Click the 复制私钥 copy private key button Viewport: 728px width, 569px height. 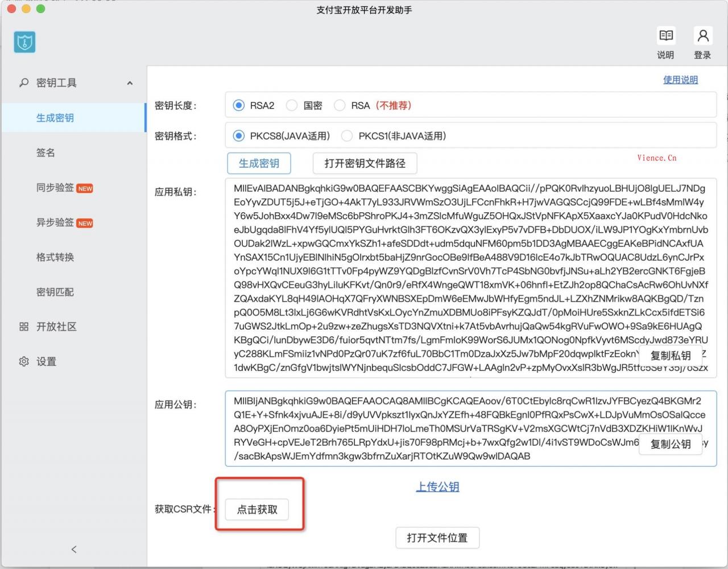pyautogui.click(x=670, y=356)
